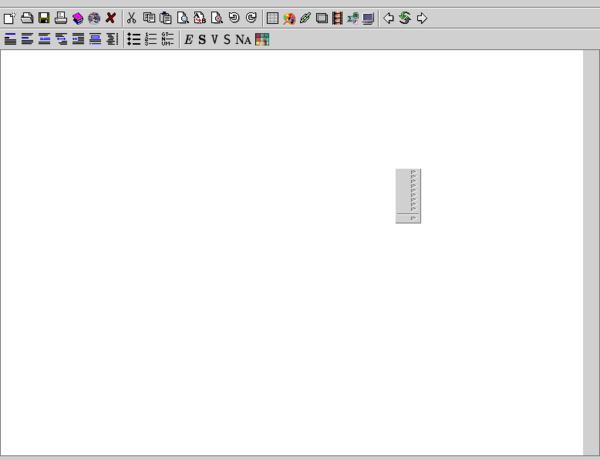
Task: Click the red X stop icon
Action: pyautogui.click(x=111, y=18)
